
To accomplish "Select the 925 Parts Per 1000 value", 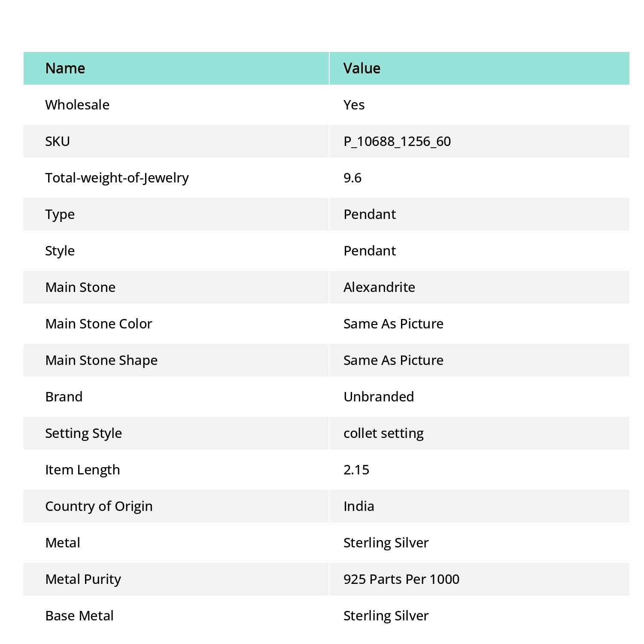I will tap(401, 579).
